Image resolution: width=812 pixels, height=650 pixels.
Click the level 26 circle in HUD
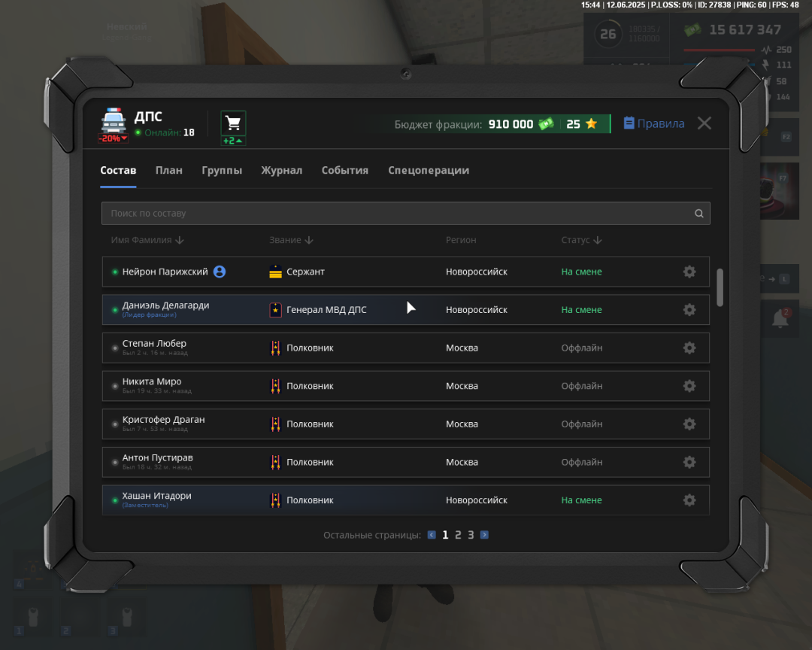click(x=608, y=34)
